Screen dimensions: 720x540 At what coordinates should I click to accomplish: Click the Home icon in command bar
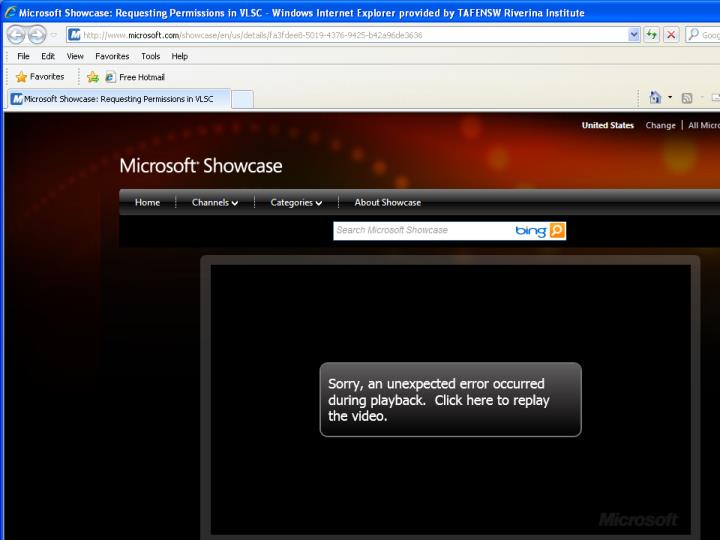(655, 97)
